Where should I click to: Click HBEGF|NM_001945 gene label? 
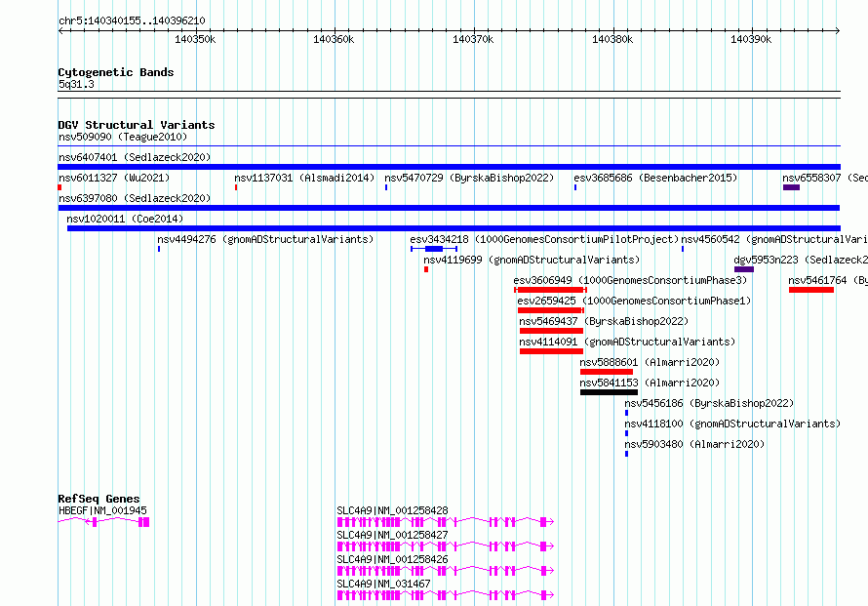(102, 510)
